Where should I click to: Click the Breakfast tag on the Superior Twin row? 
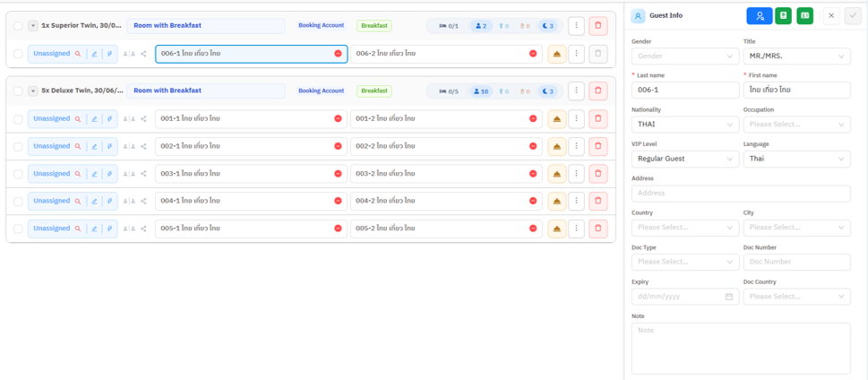(x=374, y=25)
